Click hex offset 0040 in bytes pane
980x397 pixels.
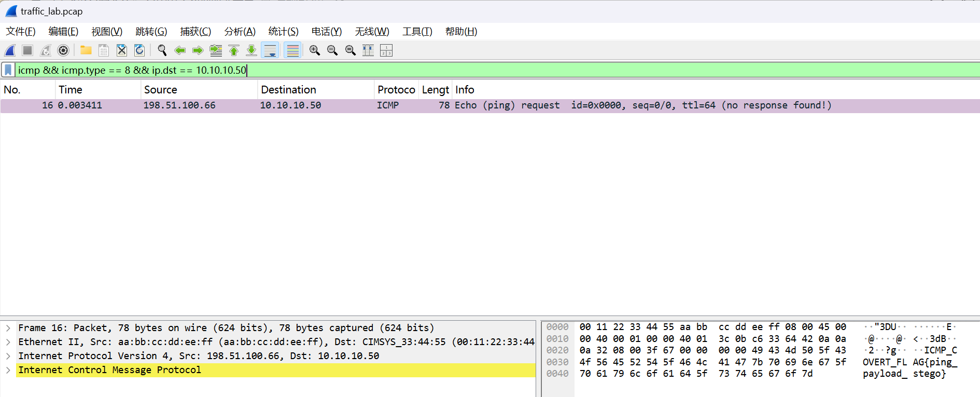pos(557,374)
